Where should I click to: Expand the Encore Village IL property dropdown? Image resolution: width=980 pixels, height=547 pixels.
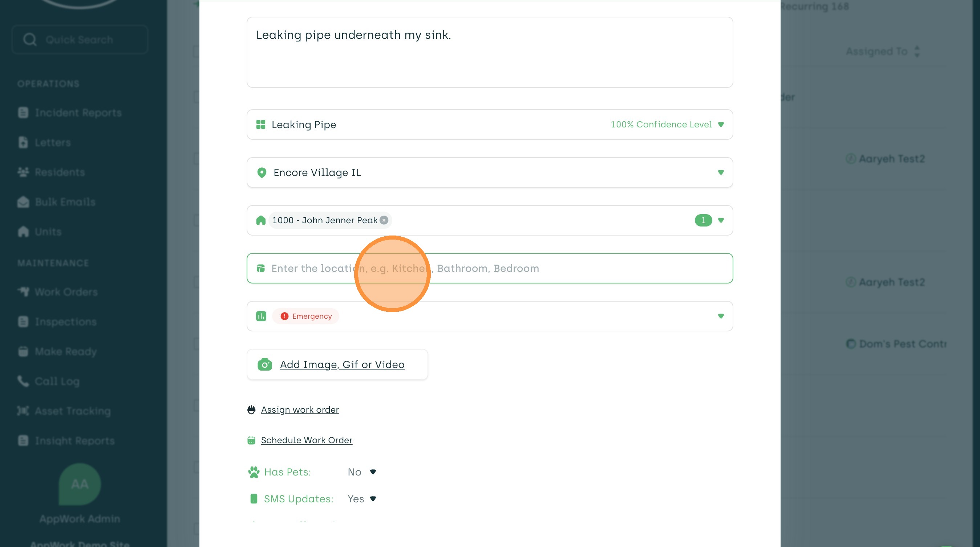(721, 172)
